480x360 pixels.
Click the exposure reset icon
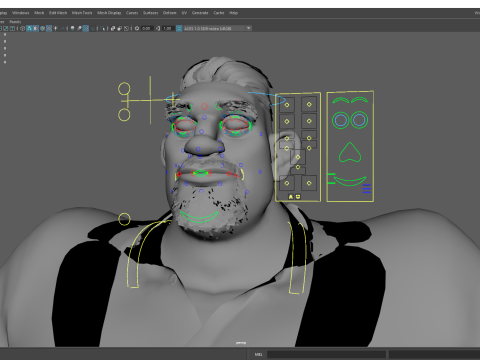(137, 28)
